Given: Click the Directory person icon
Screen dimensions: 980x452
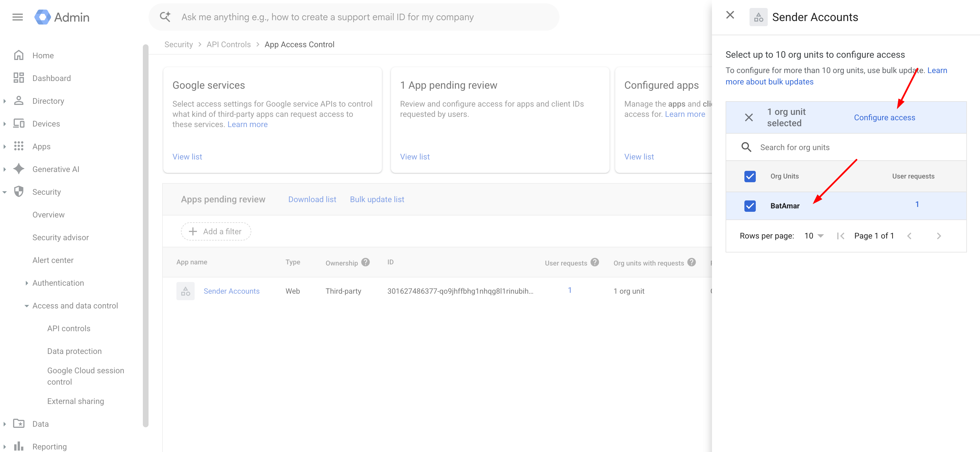Looking at the screenshot, I should point(19,101).
